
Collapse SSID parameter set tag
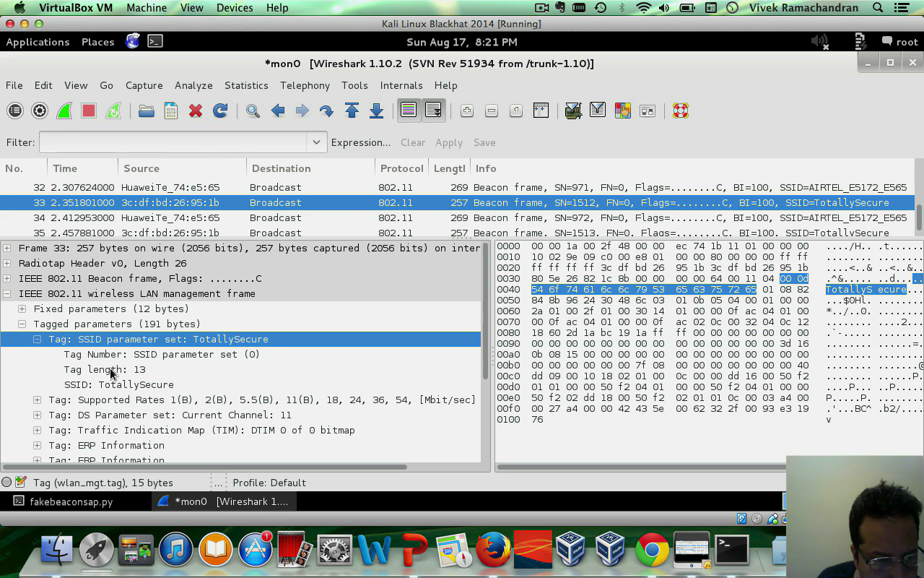pyautogui.click(x=38, y=339)
